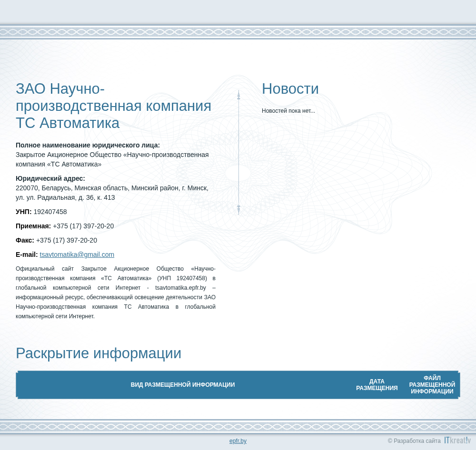Follow the epfr.by footer link
This screenshot has height=450, width=476.
point(238,441)
